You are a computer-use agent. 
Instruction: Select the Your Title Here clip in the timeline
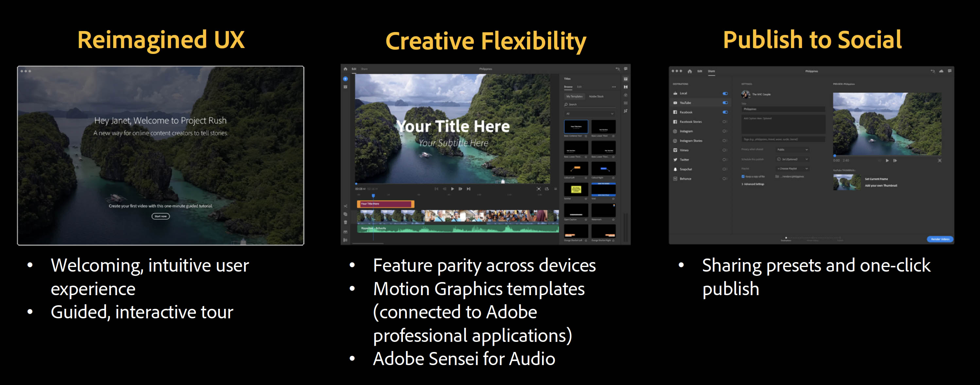click(x=385, y=204)
